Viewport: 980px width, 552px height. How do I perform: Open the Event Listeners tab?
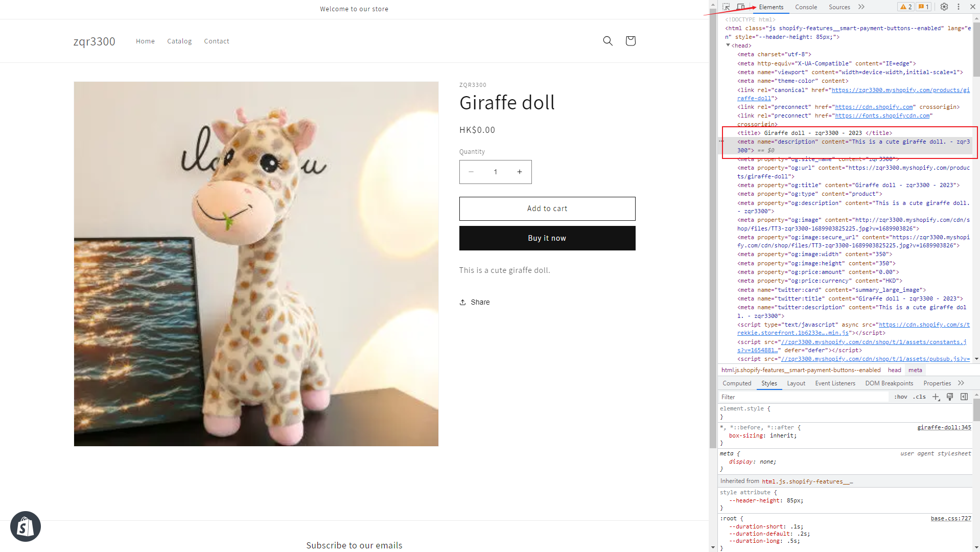click(835, 383)
